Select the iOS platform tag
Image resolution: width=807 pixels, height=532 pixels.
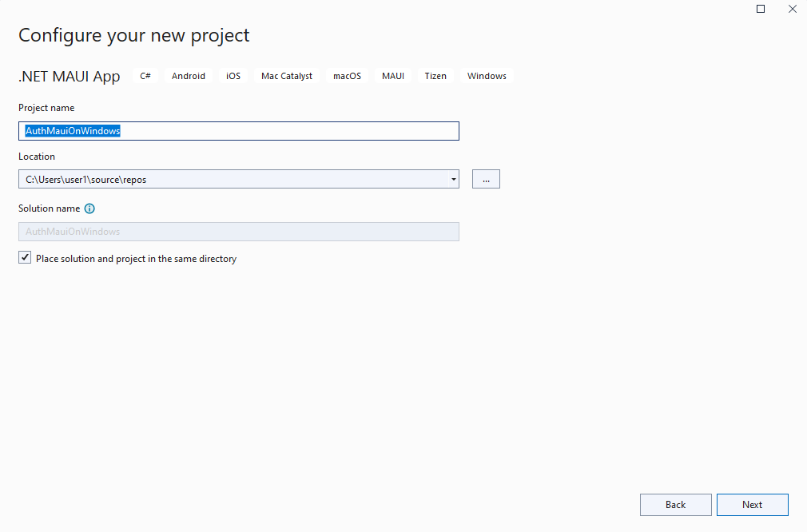(x=233, y=76)
